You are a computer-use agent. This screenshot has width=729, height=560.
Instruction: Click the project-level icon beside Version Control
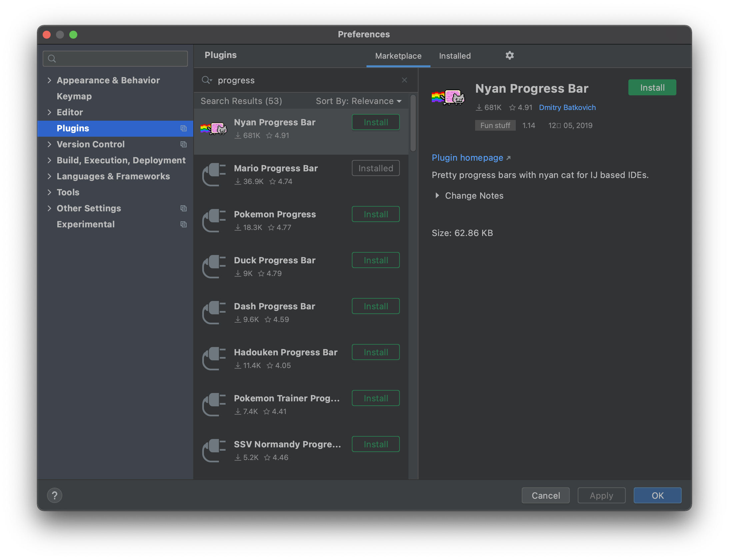[183, 144]
